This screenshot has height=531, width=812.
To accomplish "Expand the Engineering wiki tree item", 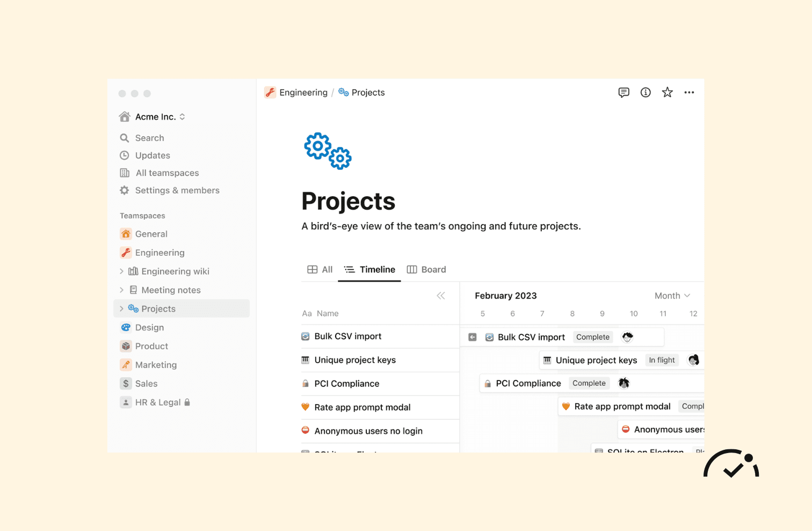I will [121, 271].
